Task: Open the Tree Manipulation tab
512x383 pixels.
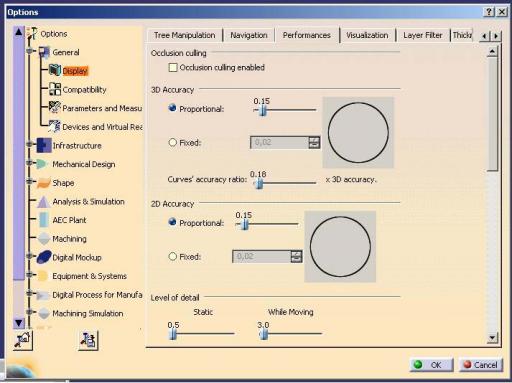Action: (184, 35)
